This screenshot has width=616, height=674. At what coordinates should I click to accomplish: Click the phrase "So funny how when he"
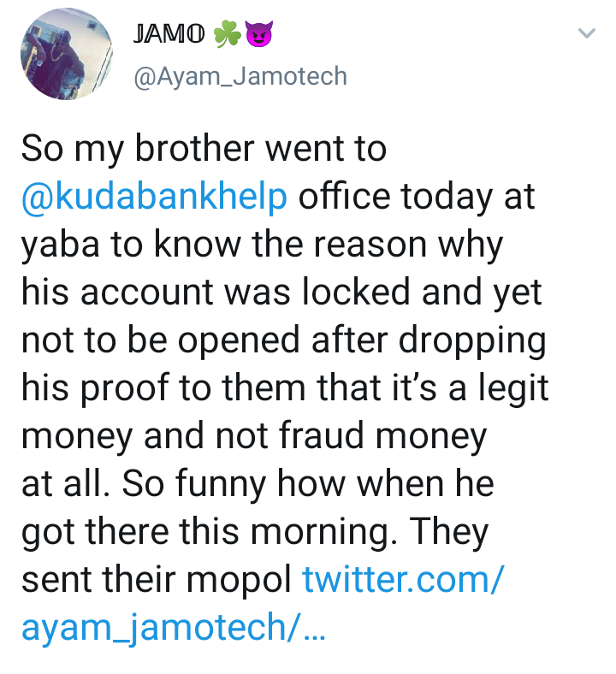pyautogui.click(x=310, y=485)
